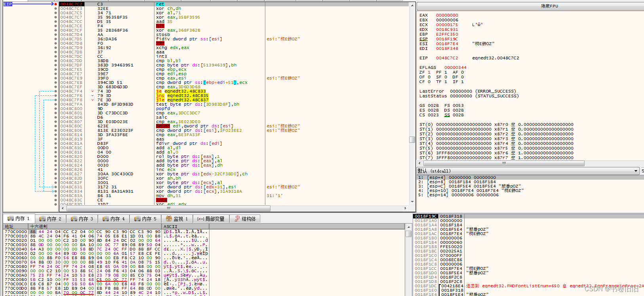The height and width of the screenshot is (296, 644).
Task: Select the DF flag value
Action: [x=462, y=77]
